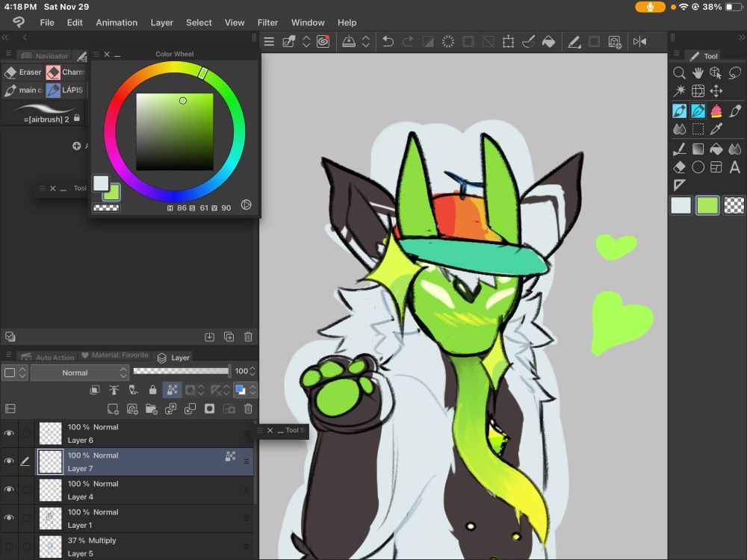Select the Decoration cake brush tool
The height and width of the screenshot is (560, 747).
[716, 111]
